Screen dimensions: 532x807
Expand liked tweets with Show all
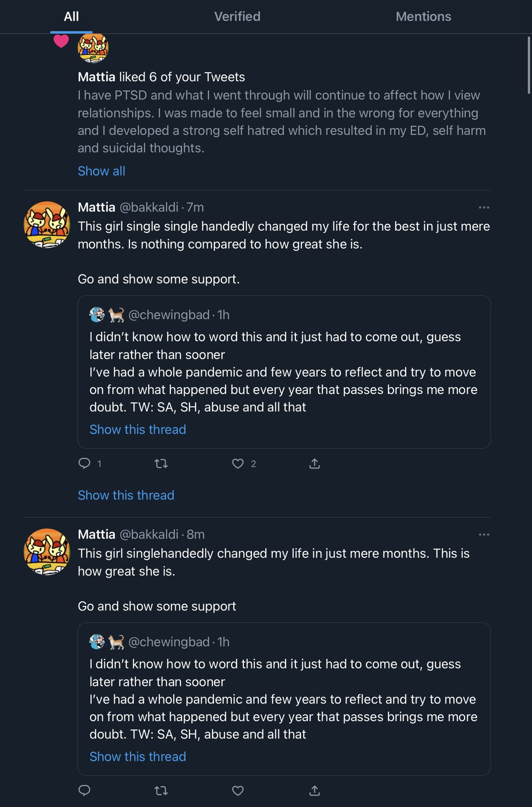click(101, 171)
